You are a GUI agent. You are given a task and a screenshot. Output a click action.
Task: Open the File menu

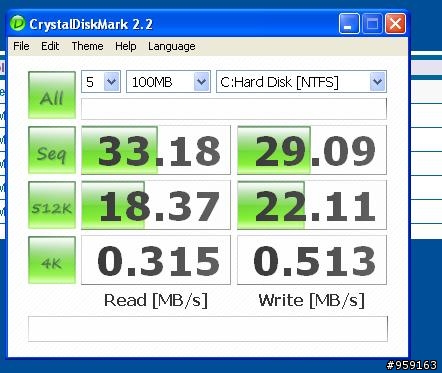(x=21, y=46)
